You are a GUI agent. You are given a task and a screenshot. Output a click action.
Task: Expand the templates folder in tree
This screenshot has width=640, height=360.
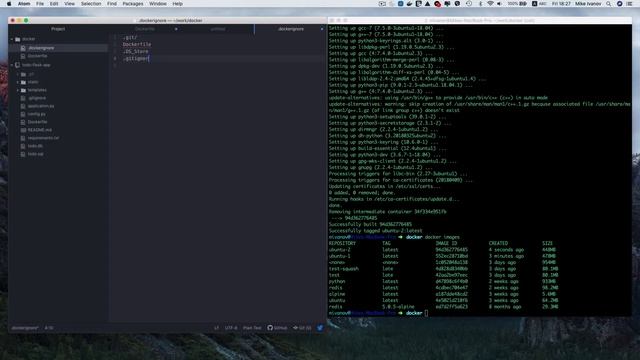pyautogui.click(x=18, y=90)
